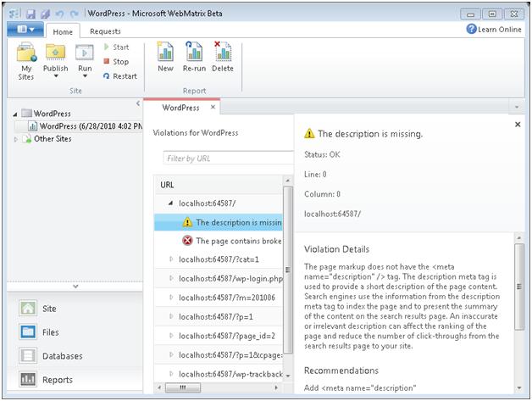The height and width of the screenshot is (401, 532).
Task: Click the details pane scrollbar thumb
Action: click(x=519, y=287)
